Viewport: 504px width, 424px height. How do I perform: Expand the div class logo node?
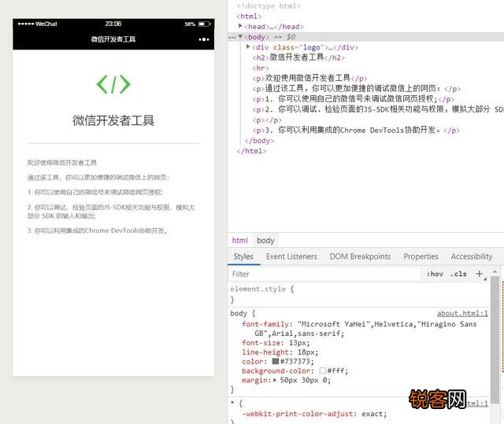[249, 47]
